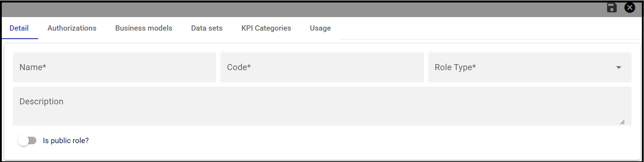Click inside the Description text area

point(322,106)
